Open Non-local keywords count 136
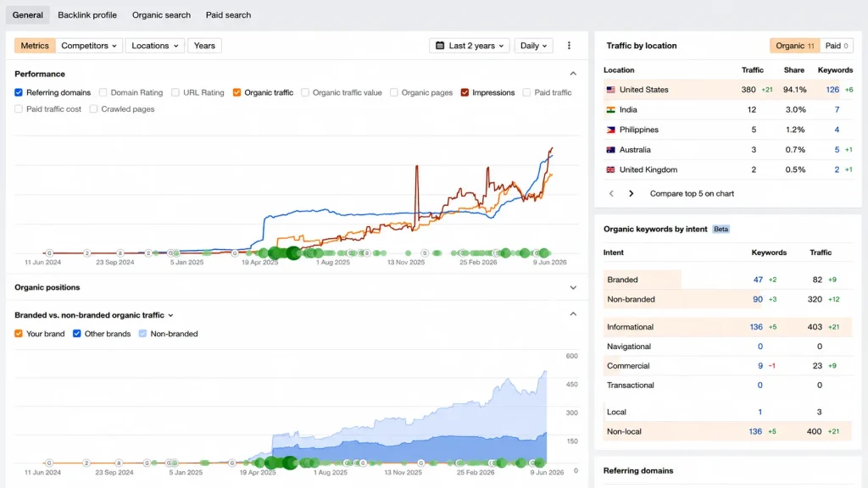The width and height of the screenshot is (868, 488). click(x=755, y=431)
